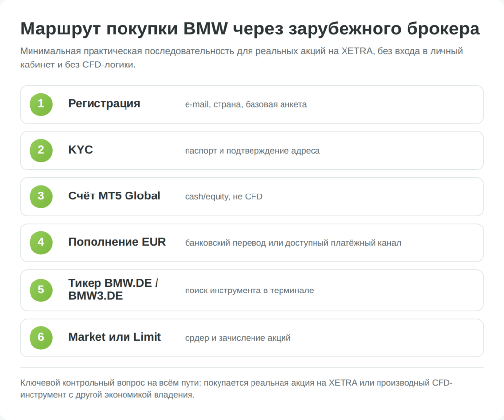
Task: Select the heading 'Маршрут покупки BMW через зарубежного брокера'
Action: (250, 29)
